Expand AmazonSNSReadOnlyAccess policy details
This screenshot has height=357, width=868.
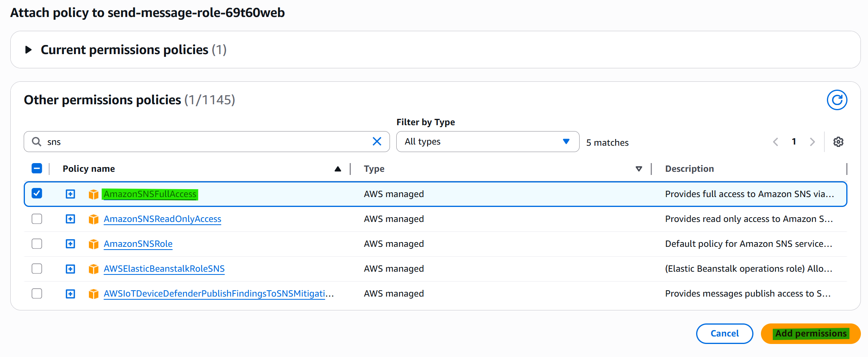70,219
